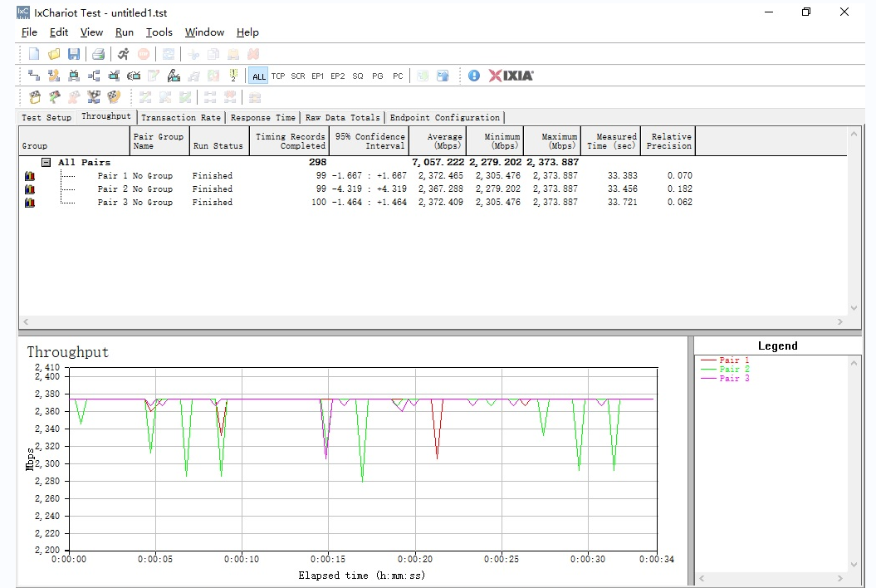876x588 pixels.
Task: Open the File menu
Action: 29,32
